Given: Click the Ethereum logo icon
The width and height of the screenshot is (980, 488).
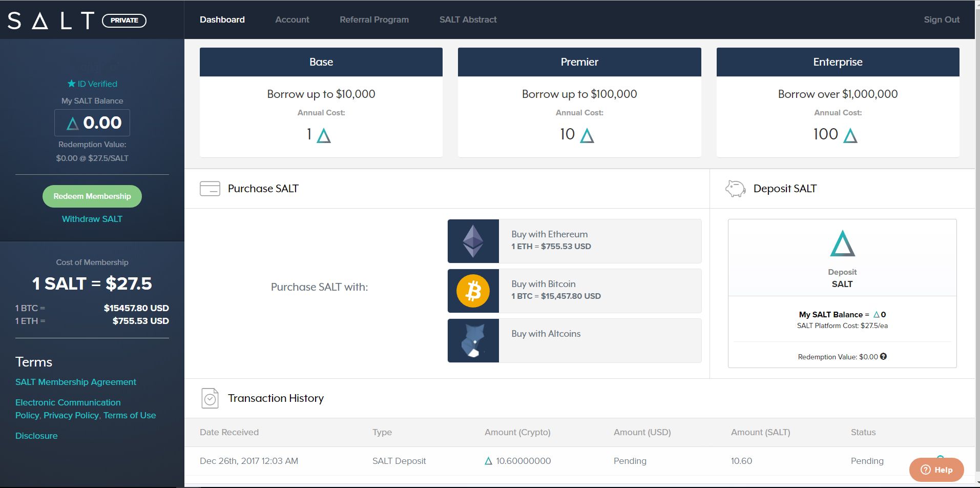Looking at the screenshot, I should pos(473,241).
